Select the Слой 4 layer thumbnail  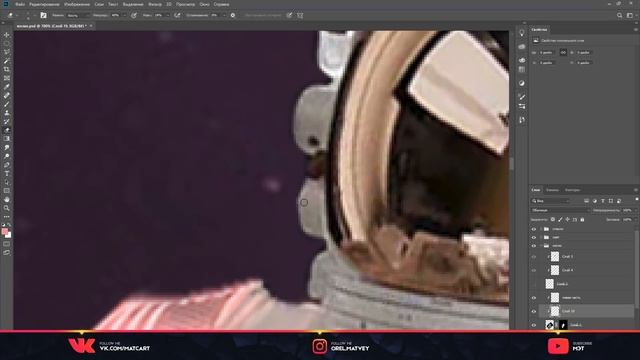coord(555,270)
